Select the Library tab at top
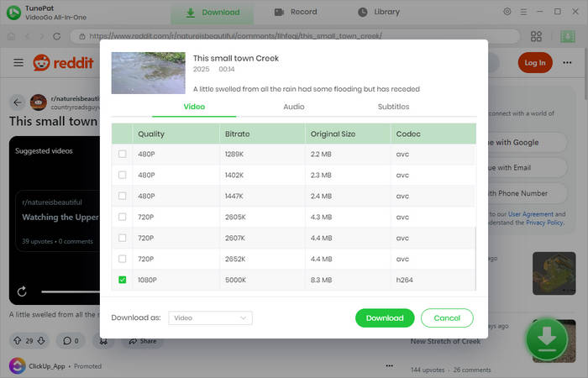The height and width of the screenshot is (378, 588). [x=379, y=12]
